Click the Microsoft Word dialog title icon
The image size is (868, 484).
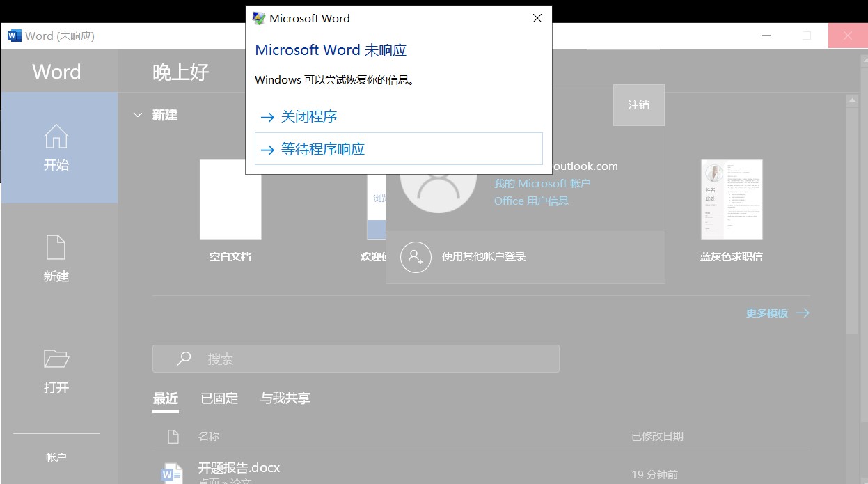pos(259,19)
